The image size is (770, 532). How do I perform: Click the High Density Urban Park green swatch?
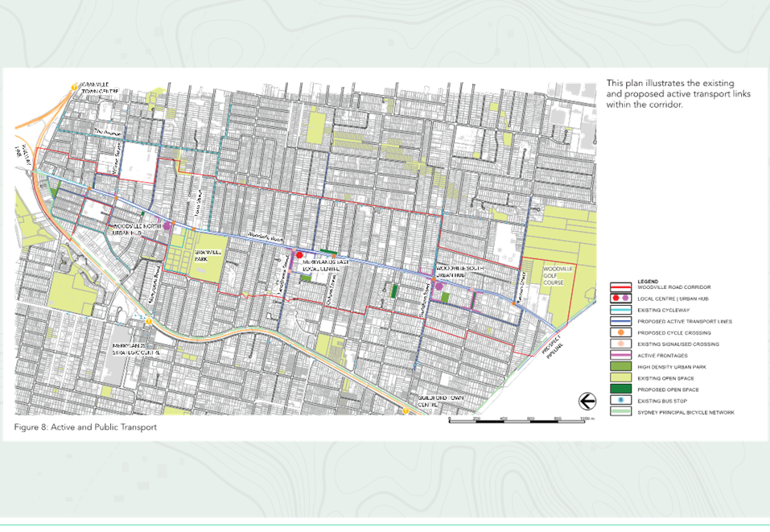pyautogui.click(x=620, y=366)
